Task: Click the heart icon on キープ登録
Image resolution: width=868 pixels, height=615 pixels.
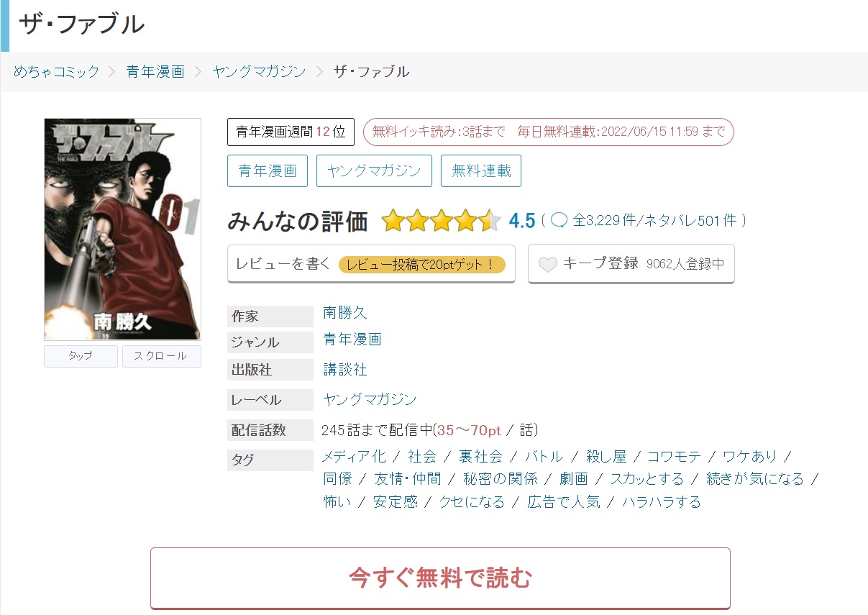Action: pyautogui.click(x=548, y=265)
